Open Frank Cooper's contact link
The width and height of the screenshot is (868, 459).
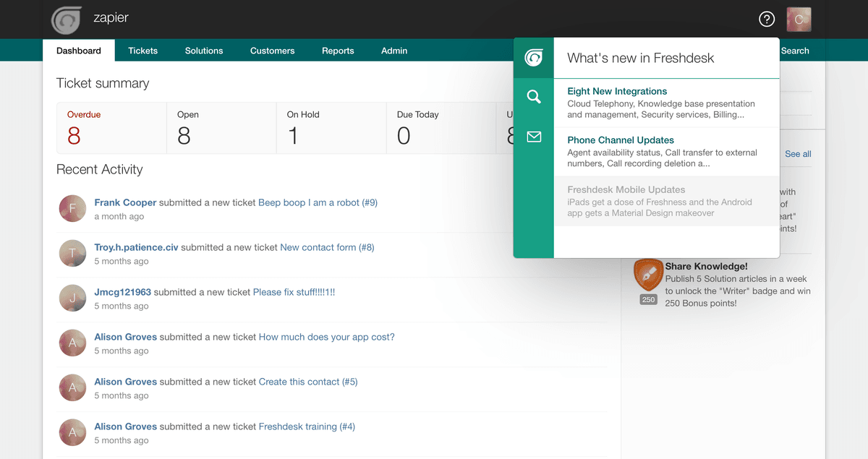(125, 202)
